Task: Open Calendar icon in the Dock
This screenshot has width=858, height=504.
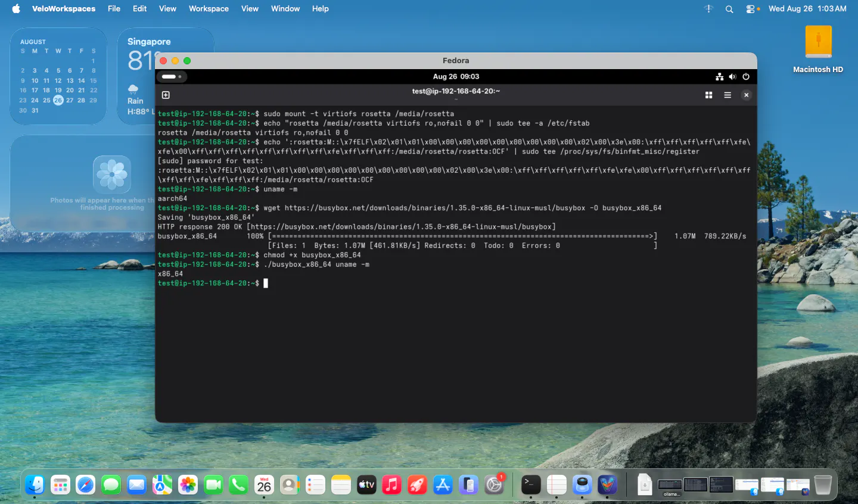Action: 264,485
